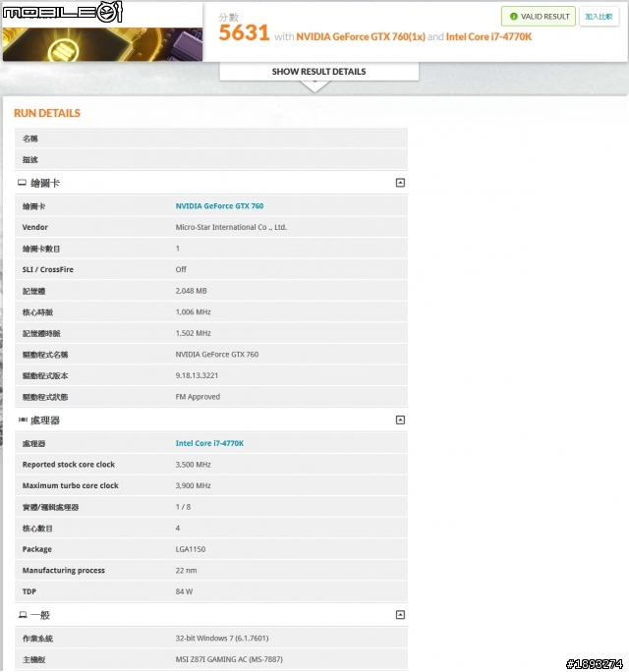Click the 1 / 8 processors value
The image size is (629, 672).
tap(183, 507)
